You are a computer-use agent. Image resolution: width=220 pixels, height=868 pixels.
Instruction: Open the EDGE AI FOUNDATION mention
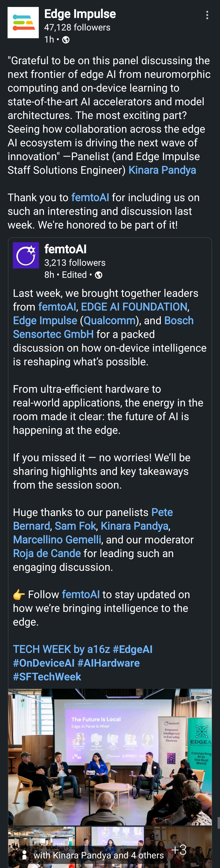tap(134, 307)
